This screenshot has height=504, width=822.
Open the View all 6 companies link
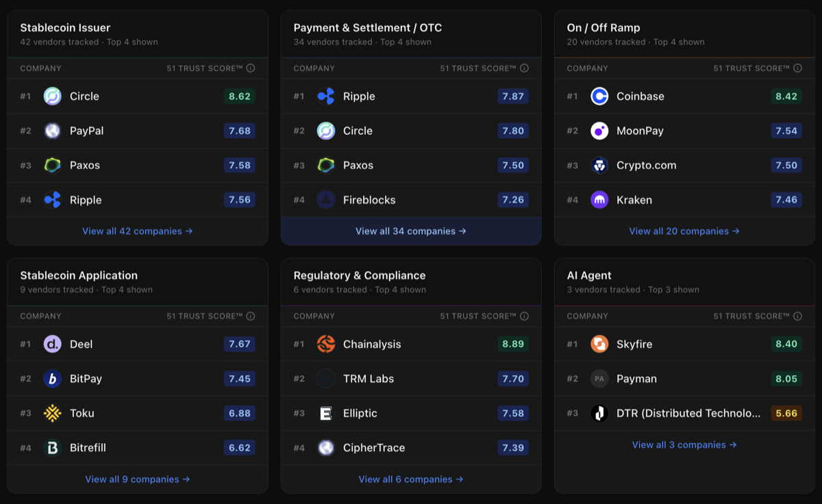(x=411, y=479)
